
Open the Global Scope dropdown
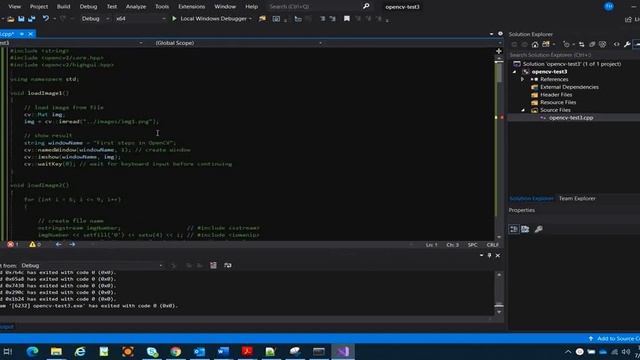[x=238, y=43]
